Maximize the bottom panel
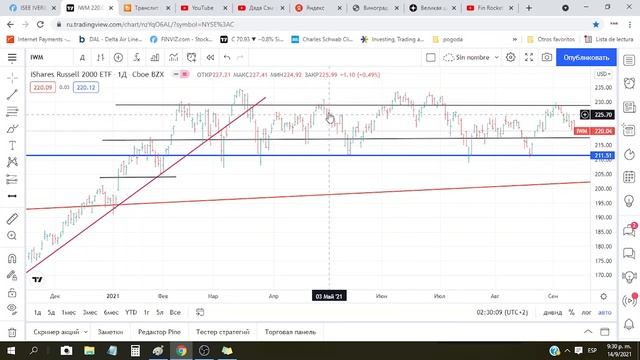The width and height of the screenshot is (640, 360). pos(604,331)
